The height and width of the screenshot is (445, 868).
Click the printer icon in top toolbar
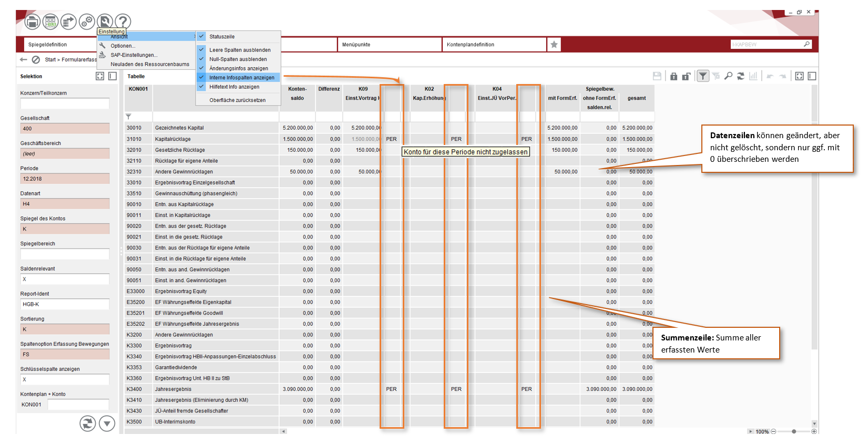(33, 22)
